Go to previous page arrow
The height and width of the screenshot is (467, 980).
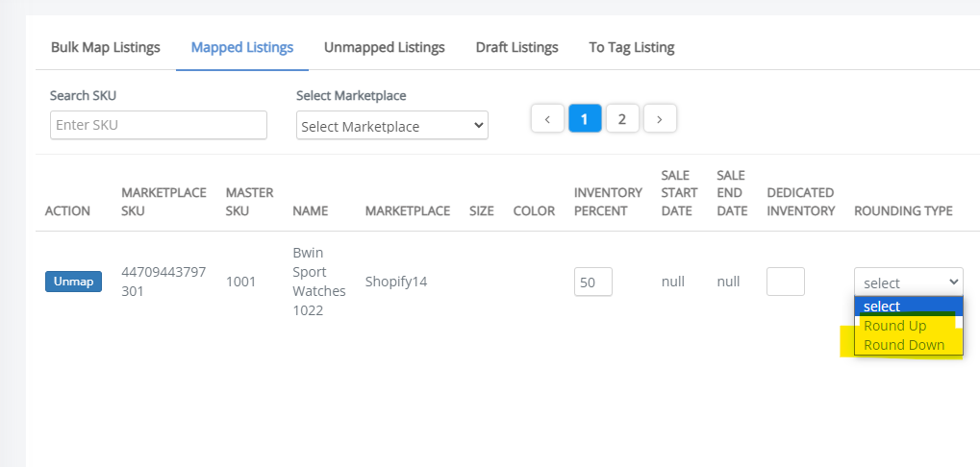(x=547, y=118)
